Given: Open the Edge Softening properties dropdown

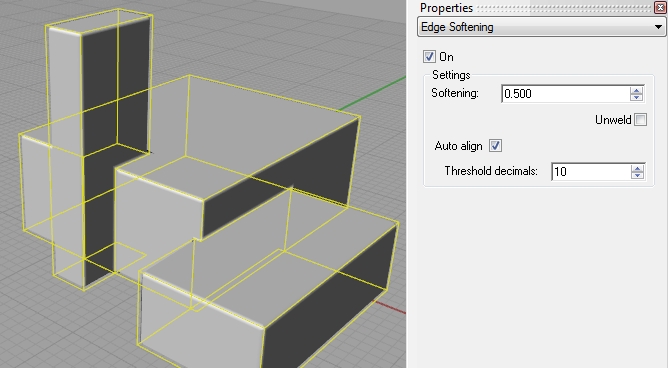Looking at the screenshot, I should (x=541, y=27).
